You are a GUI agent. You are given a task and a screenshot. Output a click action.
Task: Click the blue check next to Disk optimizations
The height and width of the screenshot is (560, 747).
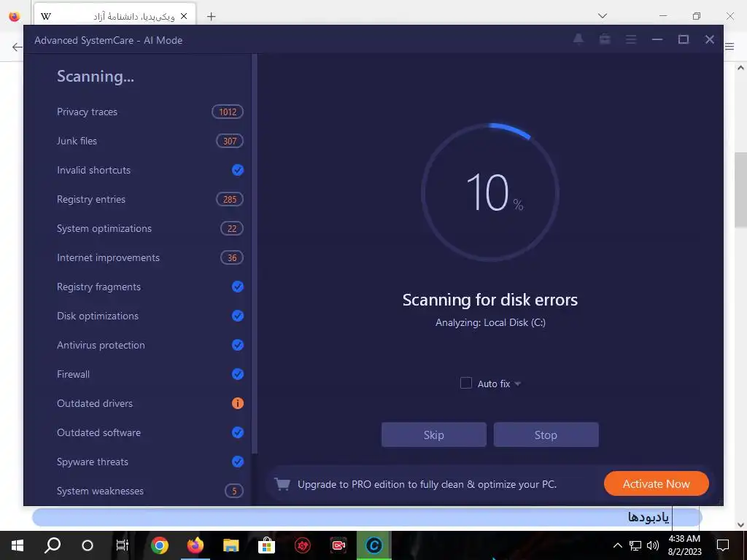(x=237, y=316)
